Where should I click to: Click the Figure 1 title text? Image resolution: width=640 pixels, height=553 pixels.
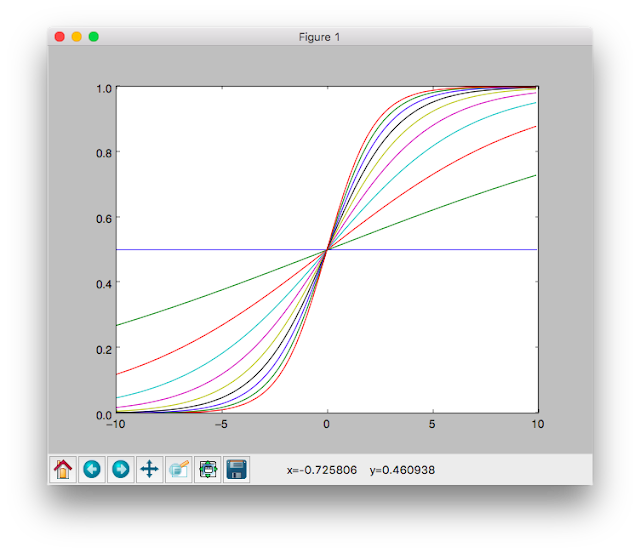tap(319, 37)
